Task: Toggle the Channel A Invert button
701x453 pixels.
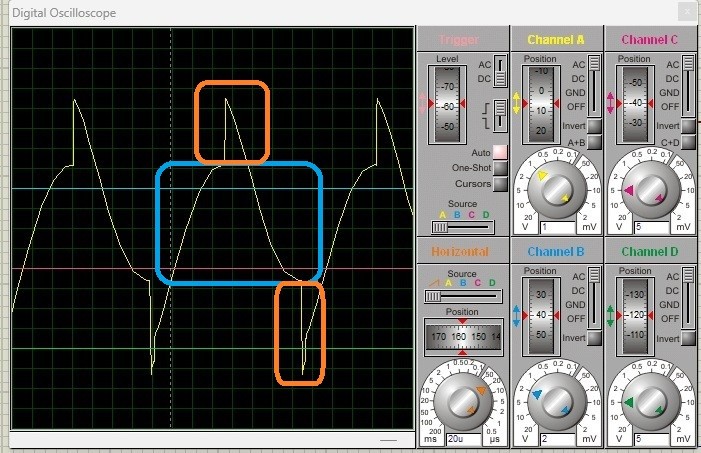Action: coord(595,126)
